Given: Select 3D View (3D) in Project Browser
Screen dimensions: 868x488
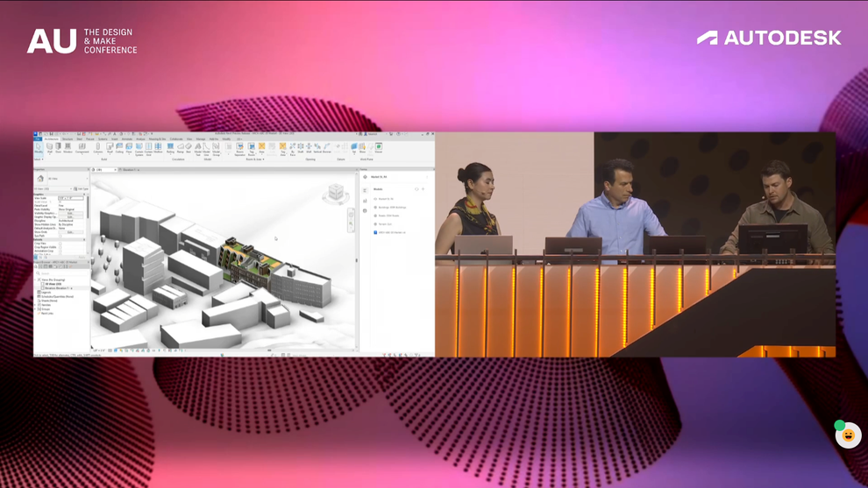Looking at the screenshot, I should [x=53, y=284].
